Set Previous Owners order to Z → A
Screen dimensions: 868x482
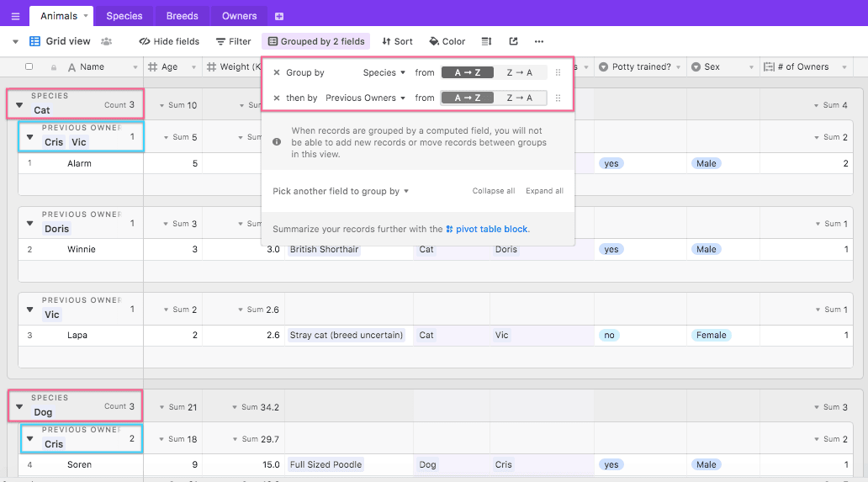coord(520,98)
